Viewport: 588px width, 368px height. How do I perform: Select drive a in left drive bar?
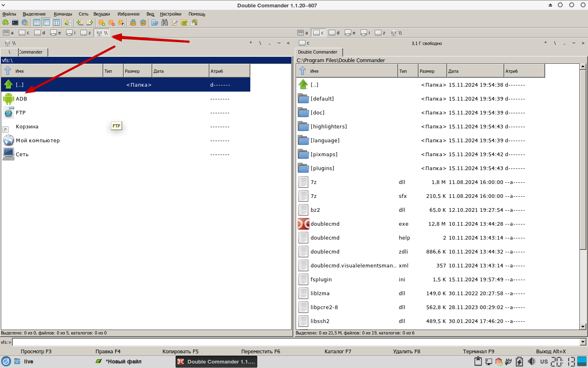[x=8, y=33]
